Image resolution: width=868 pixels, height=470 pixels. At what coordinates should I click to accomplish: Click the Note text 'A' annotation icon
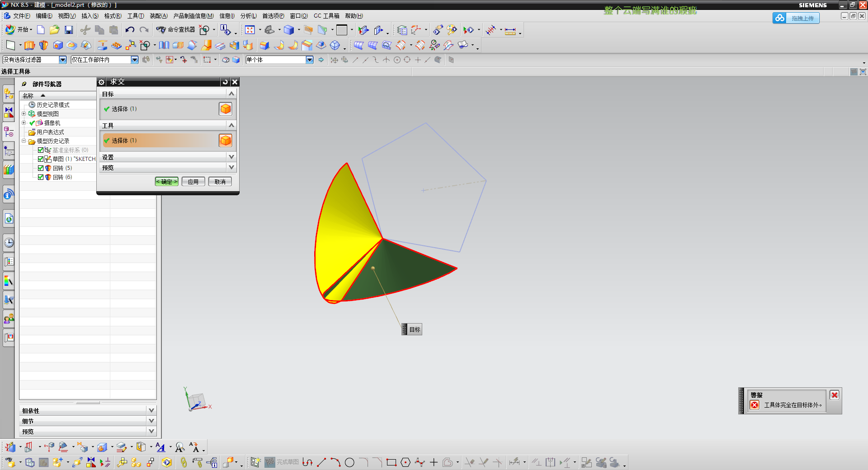point(160,447)
